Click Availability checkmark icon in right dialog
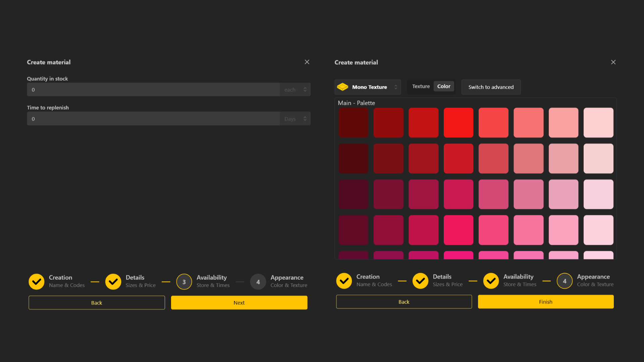The height and width of the screenshot is (362, 644). pyautogui.click(x=491, y=281)
